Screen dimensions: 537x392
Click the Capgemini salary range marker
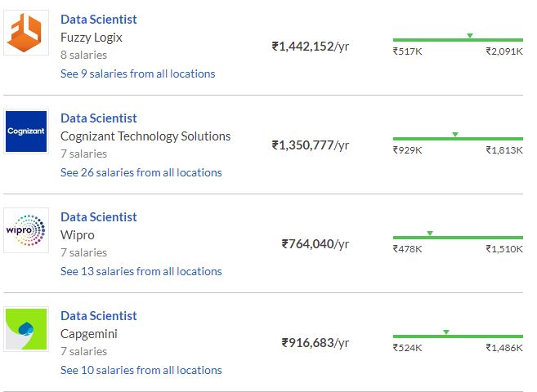pyautogui.click(x=446, y=332)
